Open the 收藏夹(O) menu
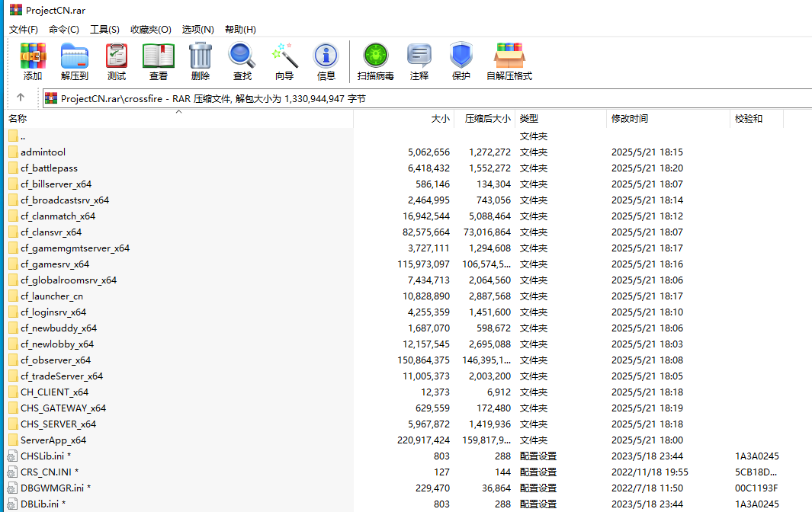812x512 pixels. click(151, 30)
